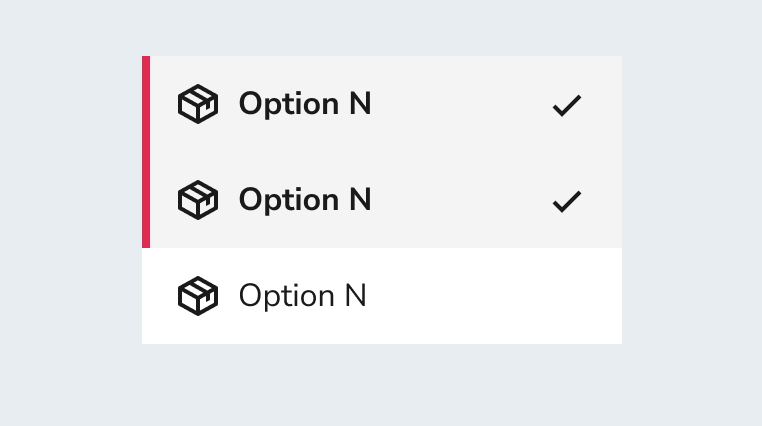Screen dimensions: 762x426
Task: Click the package icon of the unselected option
Action: pos(198,296)
